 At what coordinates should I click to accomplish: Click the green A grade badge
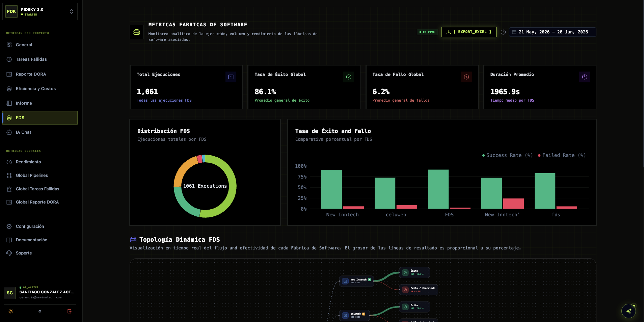tap(369, 279)
